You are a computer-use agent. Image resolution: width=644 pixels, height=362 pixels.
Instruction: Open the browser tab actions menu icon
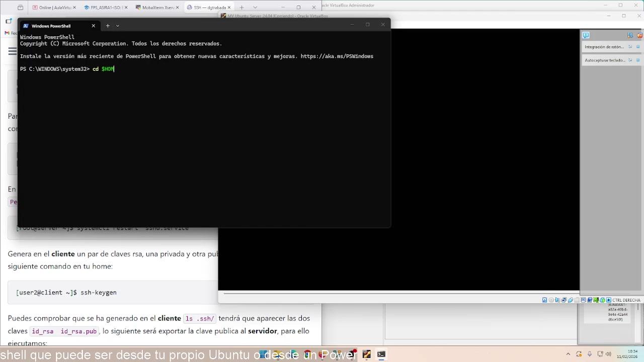tap(20, 8)
